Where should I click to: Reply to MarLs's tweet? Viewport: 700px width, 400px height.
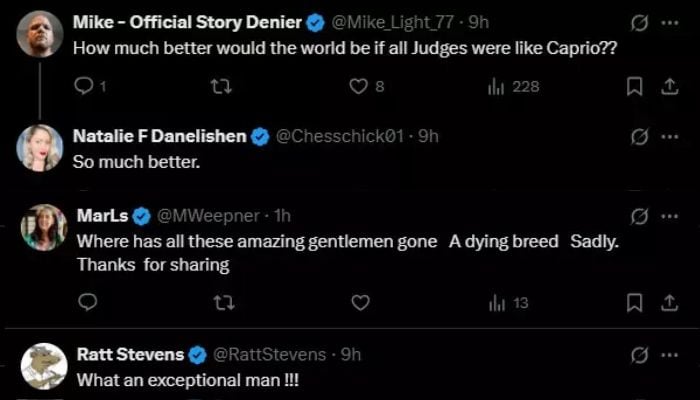(87, 302)
